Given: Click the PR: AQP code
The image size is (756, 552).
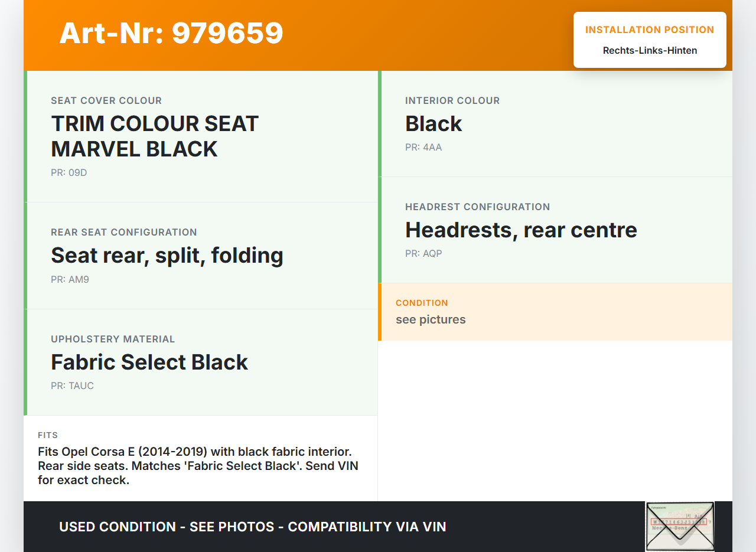Looking at the screenshot, I should (x=423, y=254).
